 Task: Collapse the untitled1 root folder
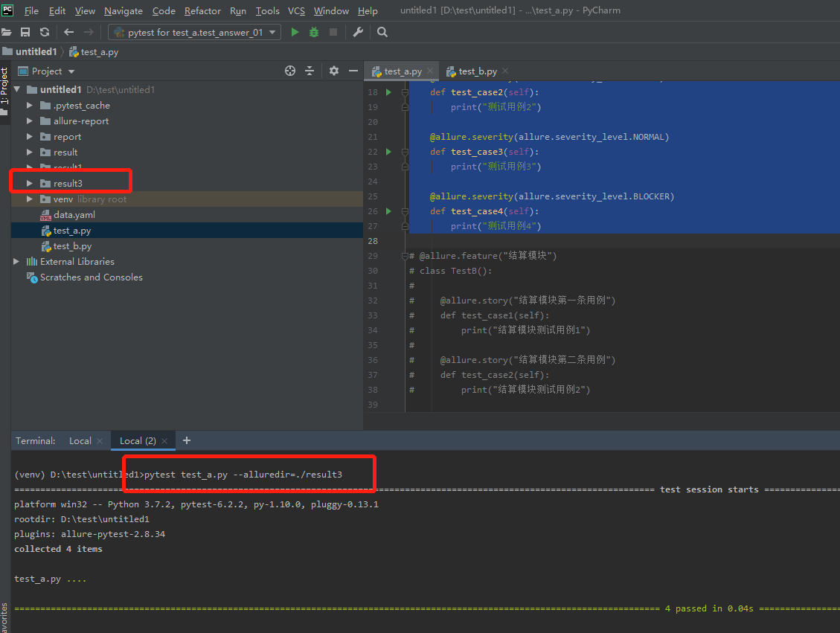point(17,89)
